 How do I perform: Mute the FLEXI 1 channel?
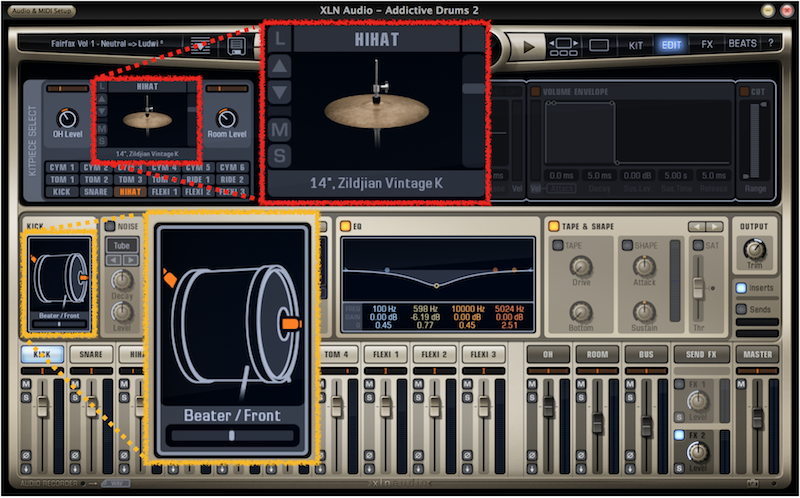(370, 384)
